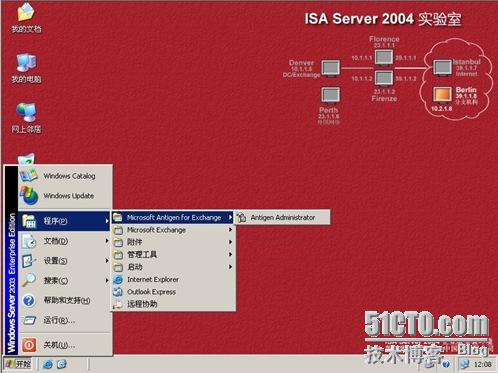The image size is (498, 373).
Task: Click Windows Catalog text entry
Action: pyautogui.click(x=69, y=176)
